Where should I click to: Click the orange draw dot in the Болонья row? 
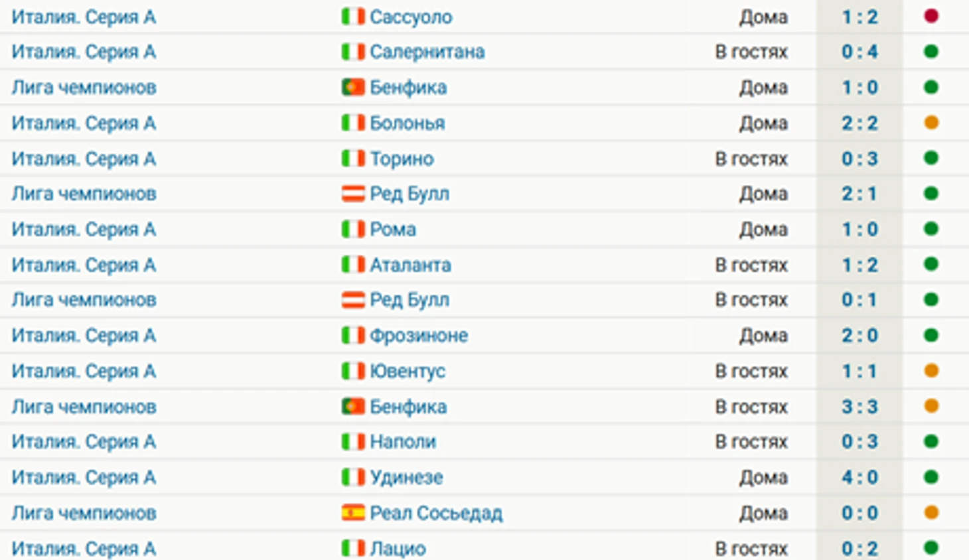click(x=931, y=123)
